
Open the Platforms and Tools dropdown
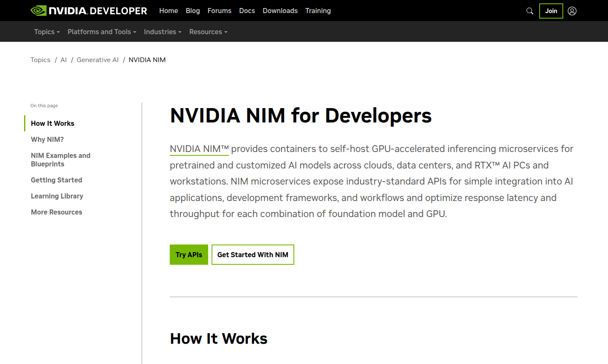point(102,32)
